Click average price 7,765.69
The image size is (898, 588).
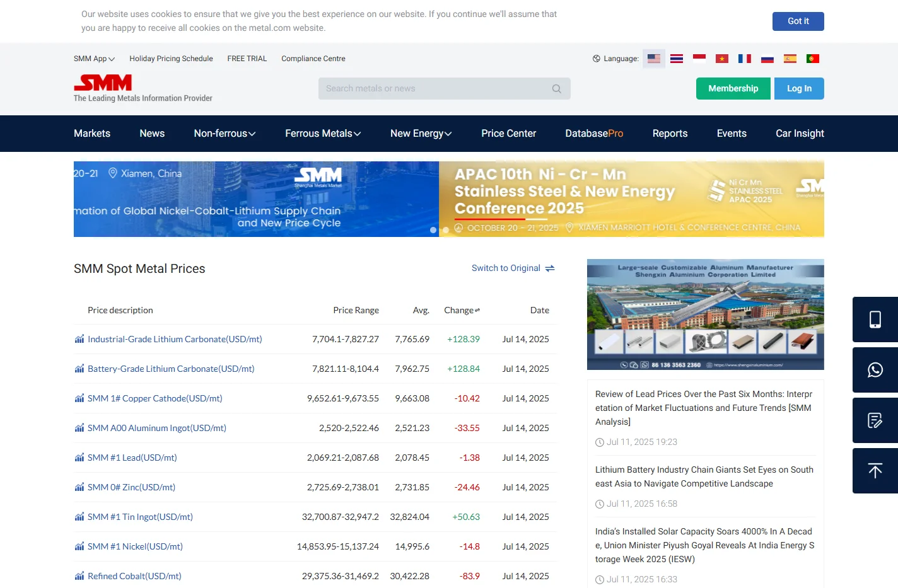[412, 339]
